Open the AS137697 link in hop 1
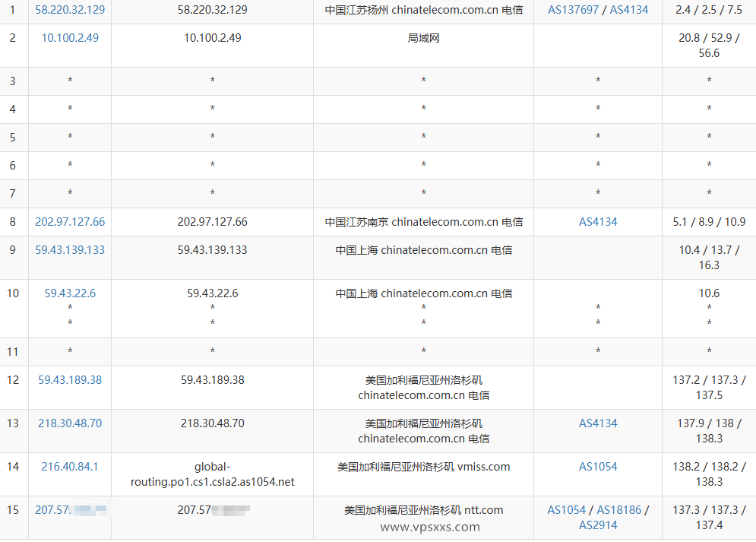756x542 pixels. point(573,10)
